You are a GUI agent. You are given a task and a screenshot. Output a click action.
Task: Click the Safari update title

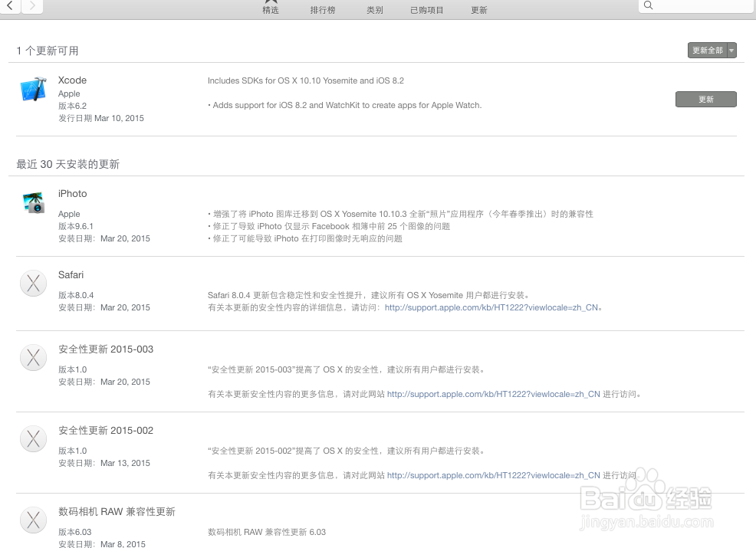[71, 274]
